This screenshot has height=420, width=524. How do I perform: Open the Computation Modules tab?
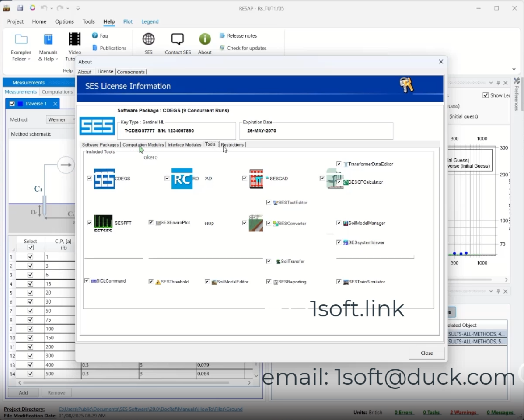pyautogui.click(x=143, y=144)
